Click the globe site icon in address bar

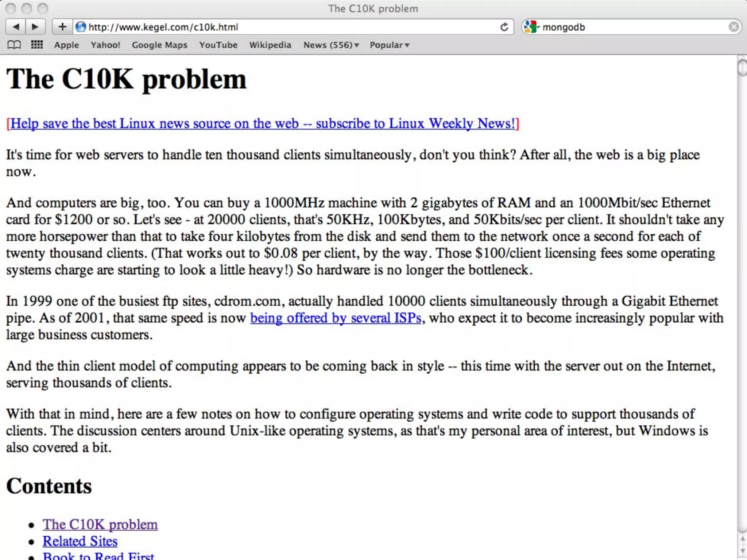tap(81, 27)
